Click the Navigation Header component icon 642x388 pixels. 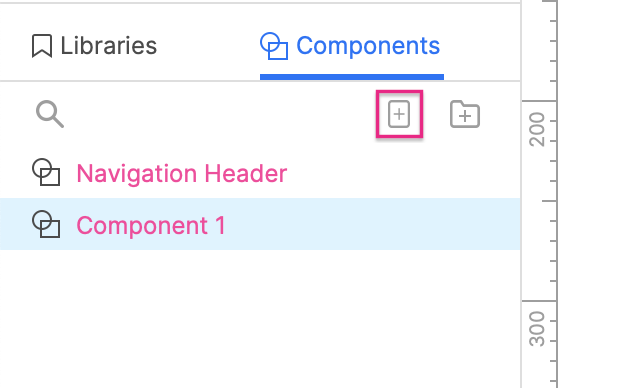click(46, 172)
